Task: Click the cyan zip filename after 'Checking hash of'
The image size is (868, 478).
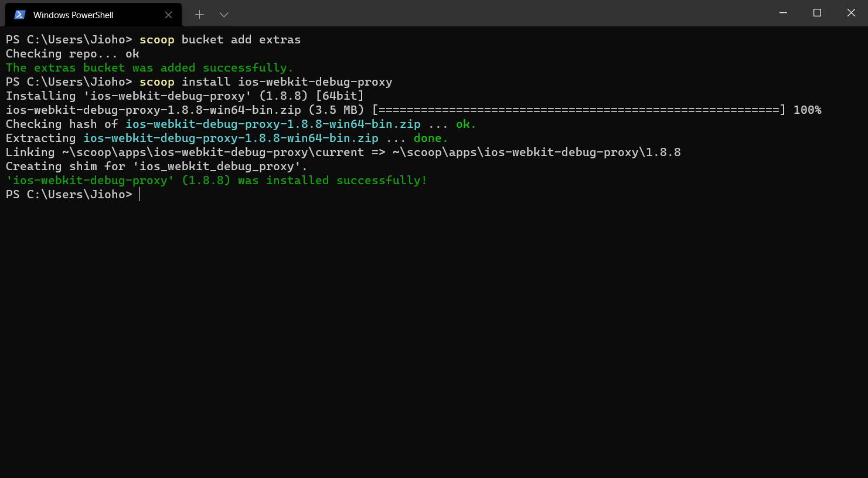Action: [273, 124]
